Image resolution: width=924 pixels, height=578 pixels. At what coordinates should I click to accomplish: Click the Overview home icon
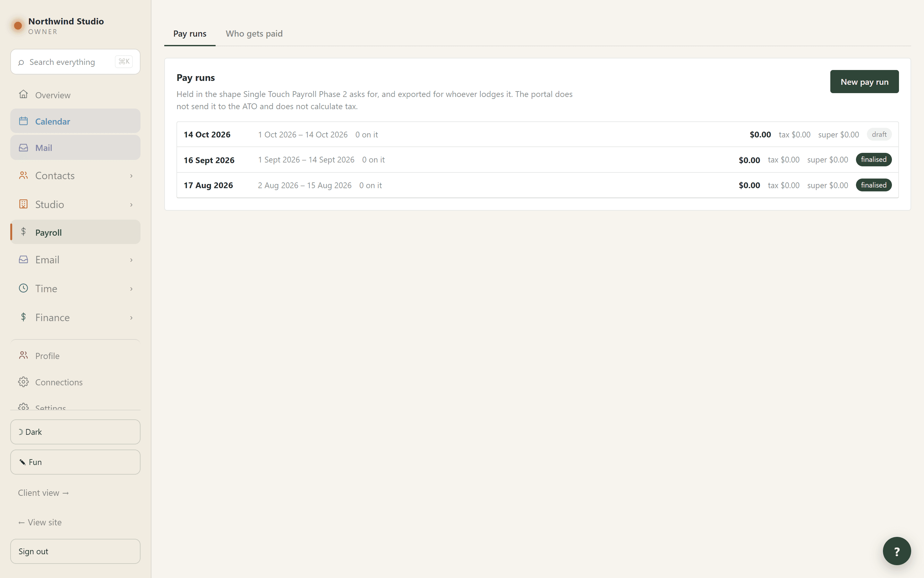click(23, 94)
